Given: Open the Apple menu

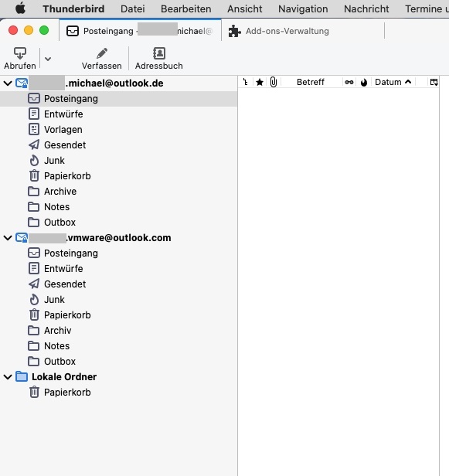Looking at the screenshot, I should pos(20,8).
